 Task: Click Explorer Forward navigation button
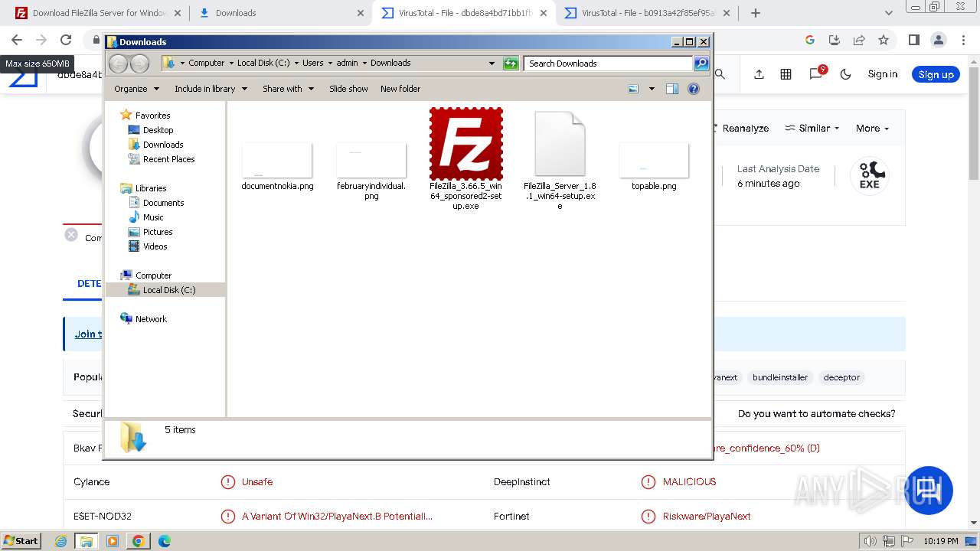[x=139, y=64]
